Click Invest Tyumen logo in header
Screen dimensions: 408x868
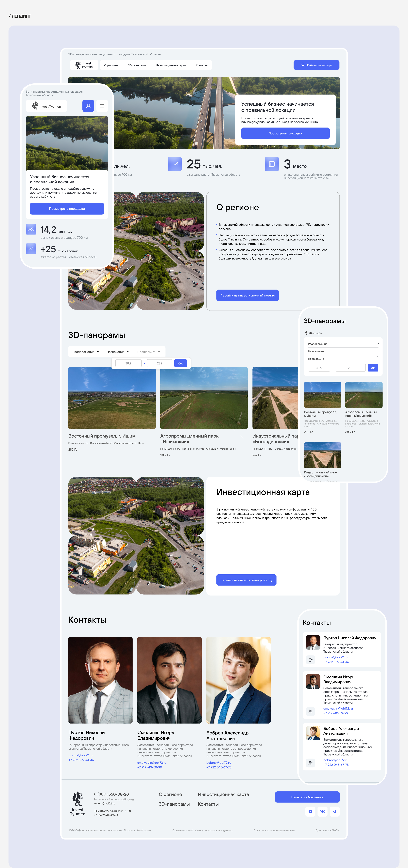84,65
